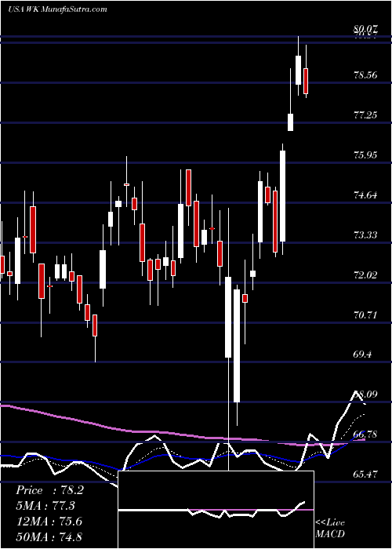
Task: Select the 77.25 price axis label
Action: (x=366, y=115)
